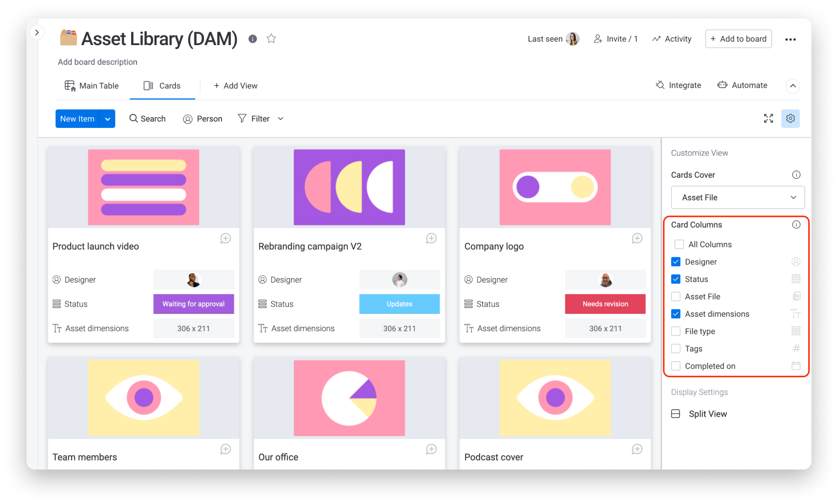Click calendar icon beside Completed on
Image resolution: width=838 pixels, height=504 pixels.
point(796,366)
